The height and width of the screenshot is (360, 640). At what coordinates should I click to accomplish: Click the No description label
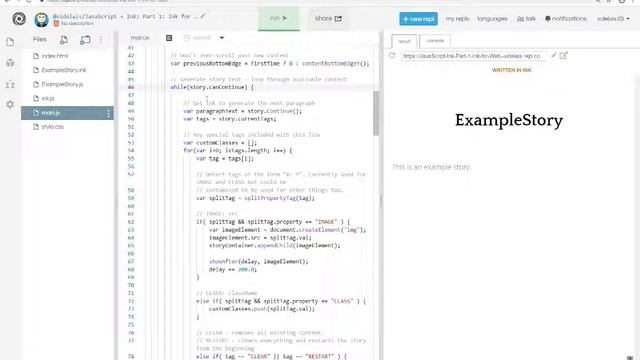77,24
